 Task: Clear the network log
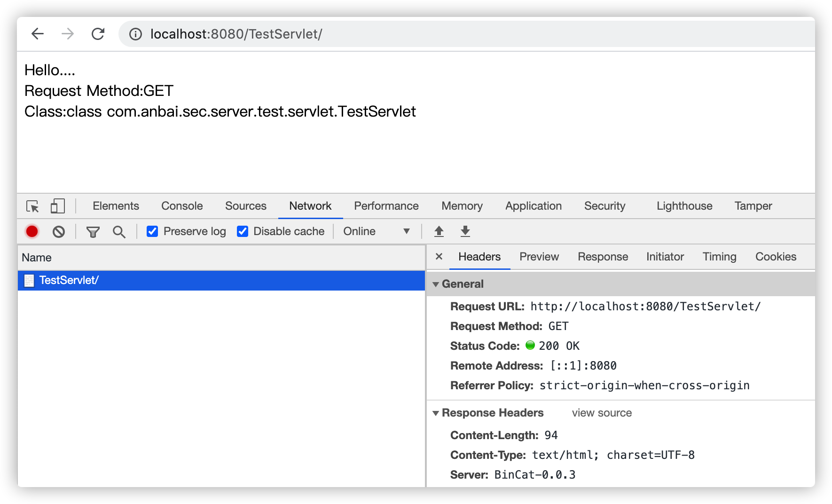[59, 231]
